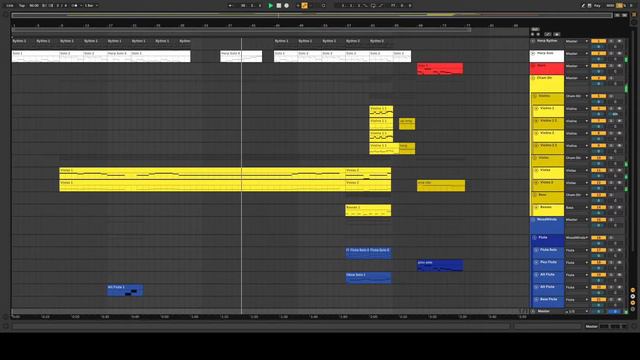
Task: Toggle the orange Automation Arm button
Action: click(304, 6)
